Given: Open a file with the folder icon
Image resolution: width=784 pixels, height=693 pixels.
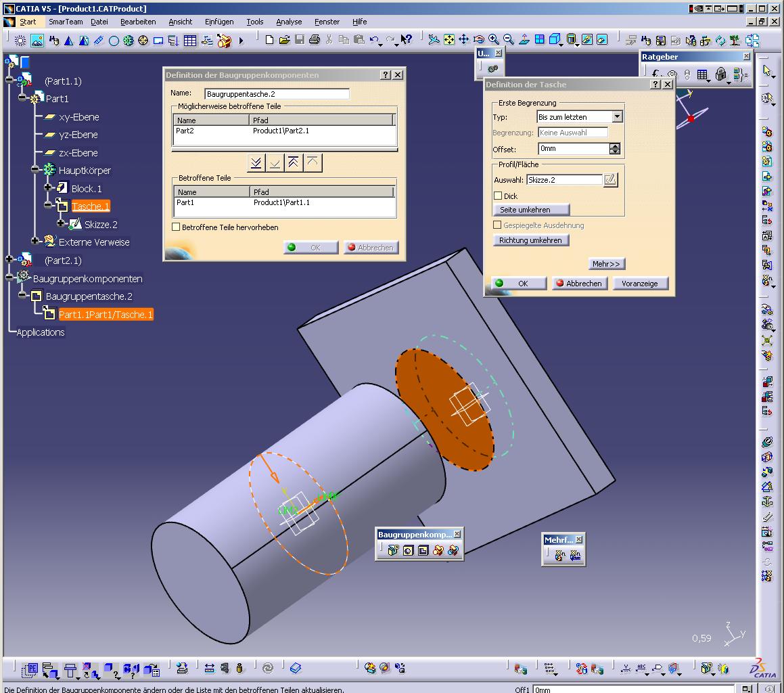Looking at the screenshot, I should click(285, 40).
